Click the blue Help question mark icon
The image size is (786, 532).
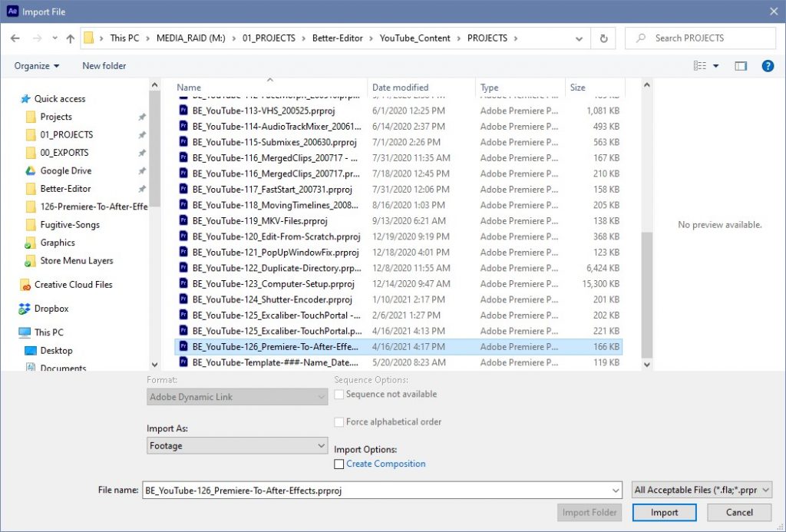point(767,66)
